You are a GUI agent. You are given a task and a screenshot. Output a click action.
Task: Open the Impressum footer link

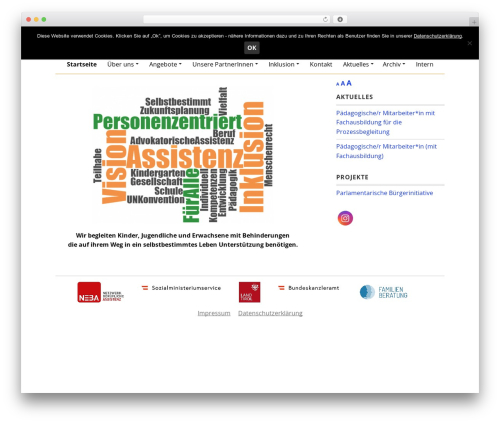click(x=214, y=313)
